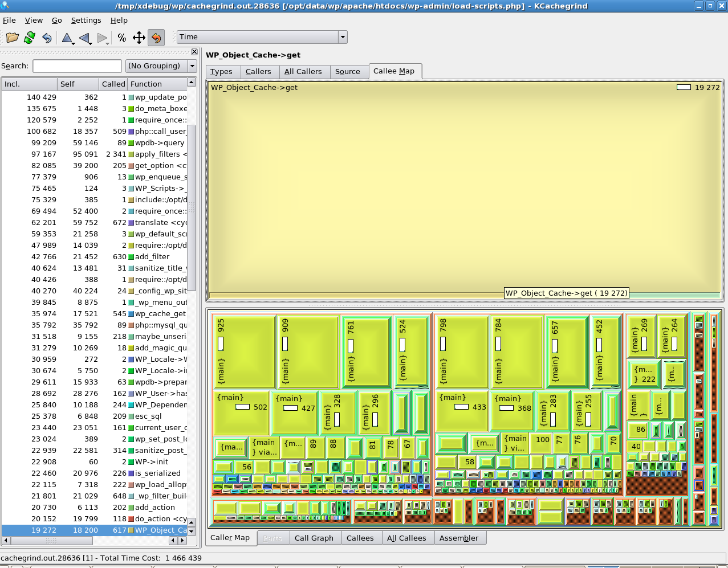The height and width of the screenshot is (568, 728).
Task: Open the Time event type dropdown
Action: tap(262, 37)
